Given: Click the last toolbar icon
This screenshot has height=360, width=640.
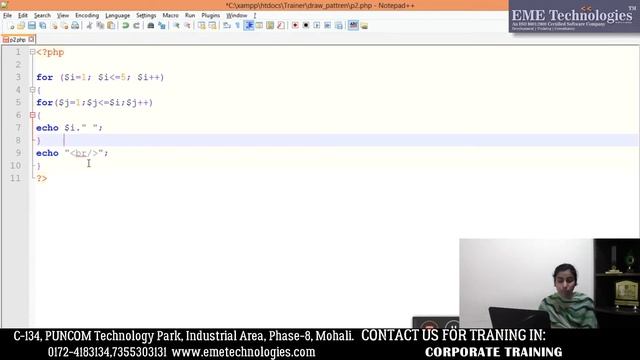Looking at the screenshot, I should click(x=364, y=26).
